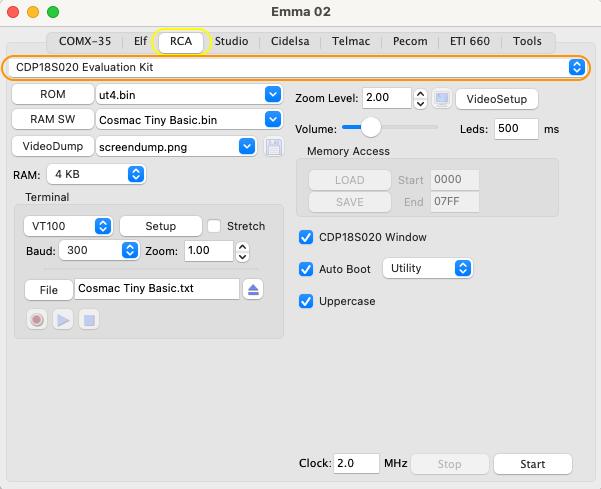Click the Leds 500 ms field

pyautogui.click(x=516, y=129)
